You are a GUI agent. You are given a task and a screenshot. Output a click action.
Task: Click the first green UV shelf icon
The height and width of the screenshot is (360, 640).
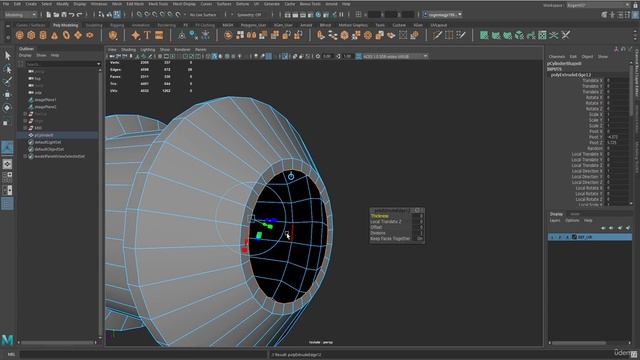(484, 36)
